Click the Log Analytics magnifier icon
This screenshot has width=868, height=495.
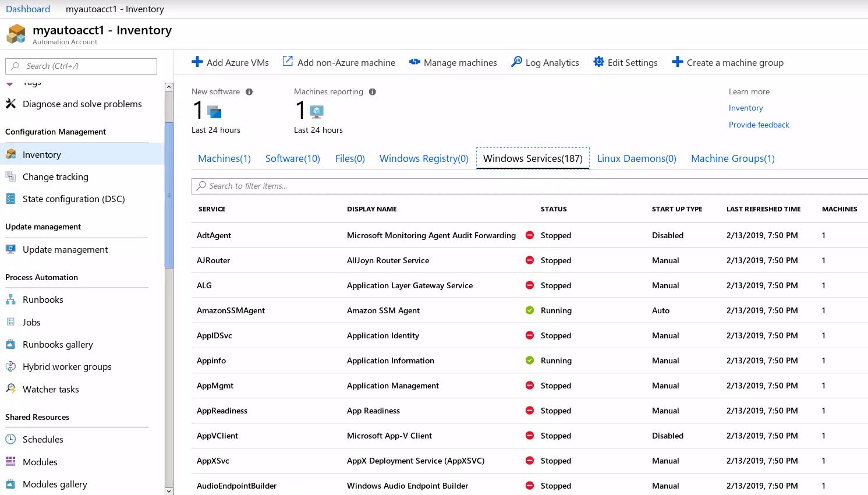516,62
